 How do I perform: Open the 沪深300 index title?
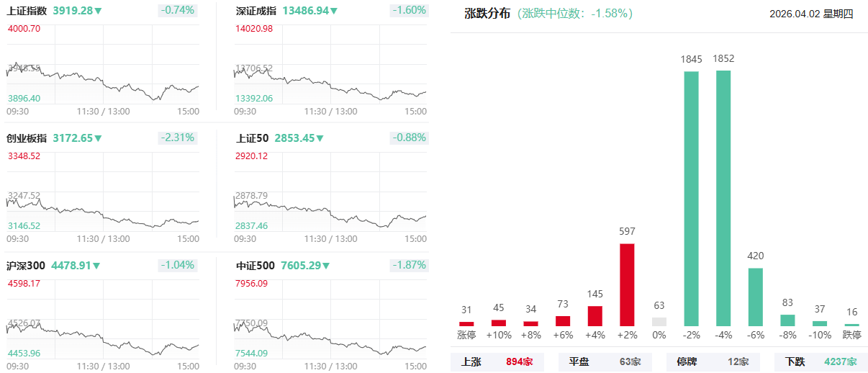[26, 266]
